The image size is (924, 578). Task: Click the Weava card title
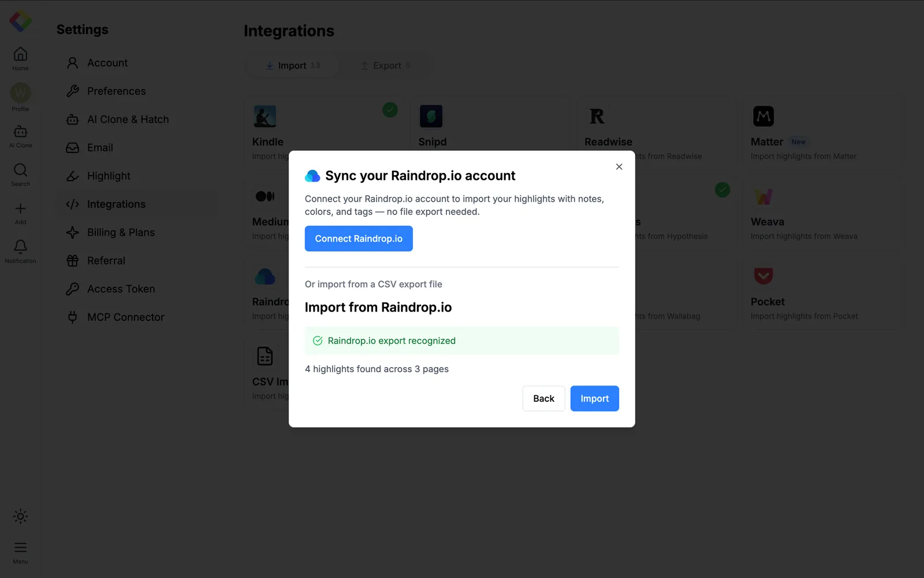tap(767, 222)
